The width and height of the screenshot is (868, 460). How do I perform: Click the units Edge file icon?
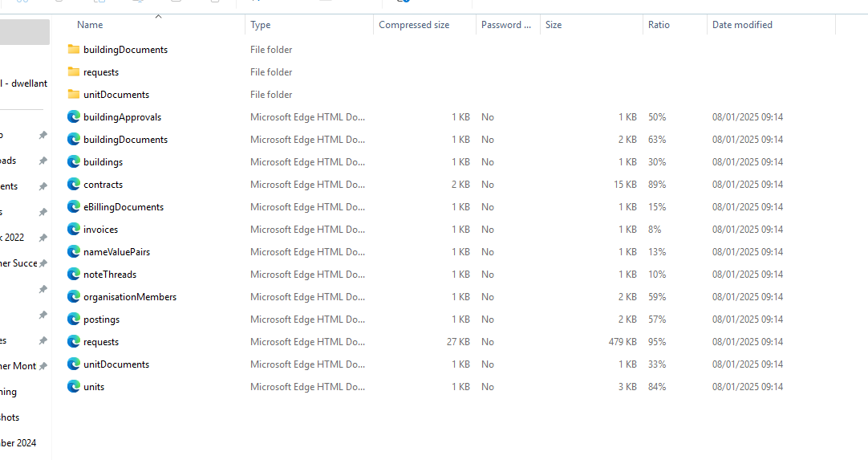(x=74, y=387)
